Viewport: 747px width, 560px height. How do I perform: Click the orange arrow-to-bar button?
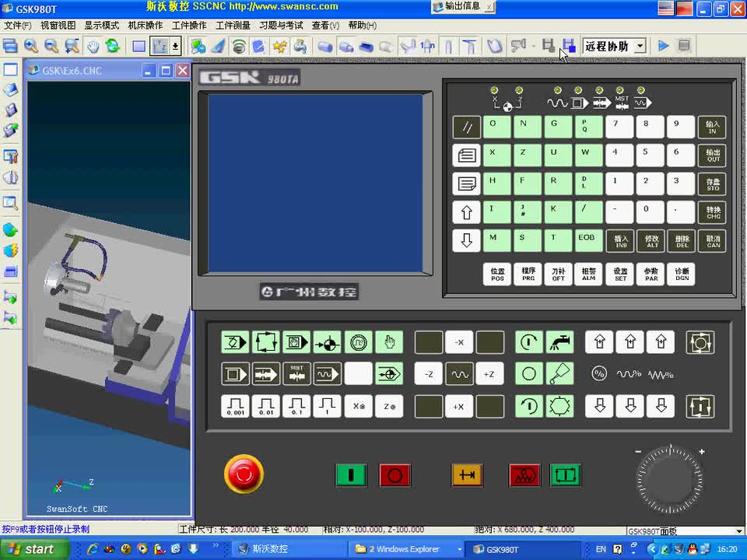467,475
